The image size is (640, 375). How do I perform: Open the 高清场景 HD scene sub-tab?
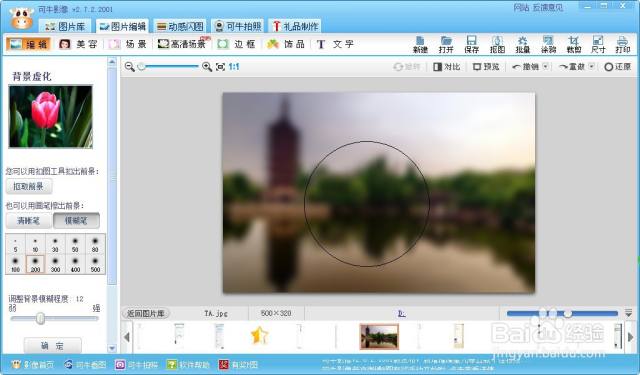[x=183, y=44]
